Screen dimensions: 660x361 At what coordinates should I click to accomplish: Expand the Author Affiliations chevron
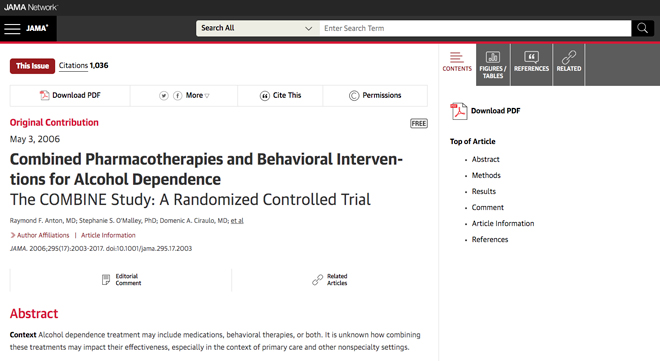click(x=13, y=235)
